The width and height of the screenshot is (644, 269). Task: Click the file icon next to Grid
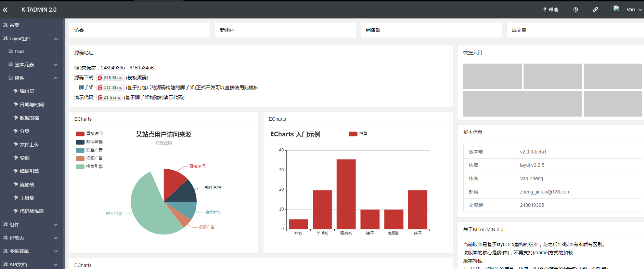coord(11,52)
